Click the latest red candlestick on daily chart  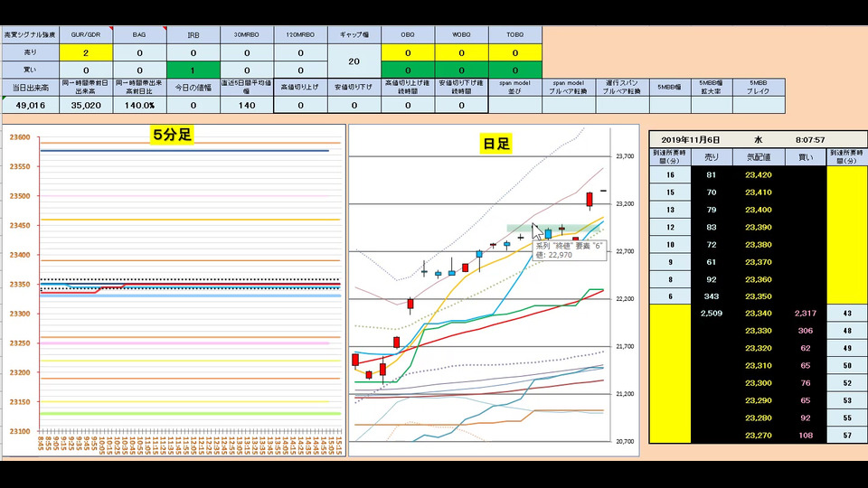tap(590, 199)
